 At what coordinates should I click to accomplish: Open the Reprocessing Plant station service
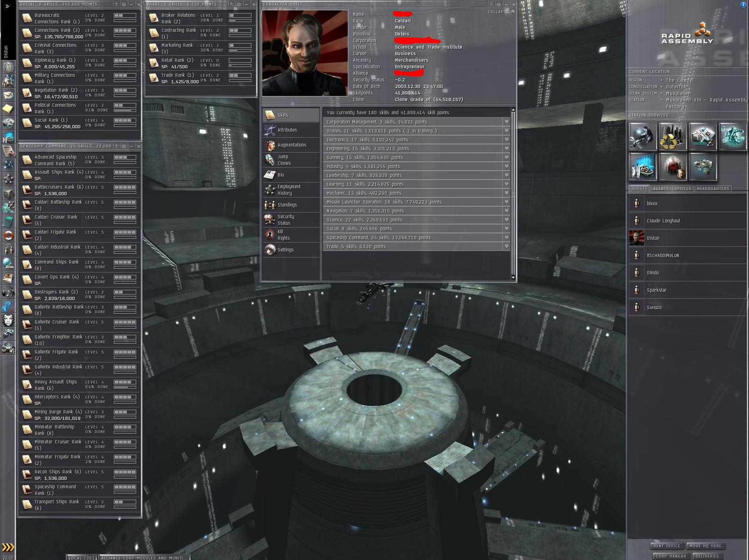673,136
